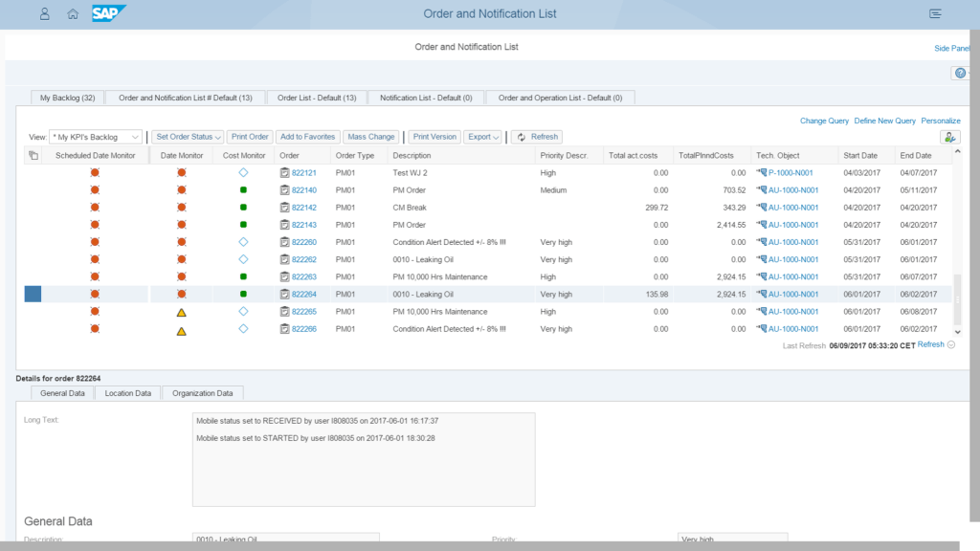Click the red scheduled date indicator for 822142
The width and height of the screenshot is (980, 551).
click(x=95, y=208)
